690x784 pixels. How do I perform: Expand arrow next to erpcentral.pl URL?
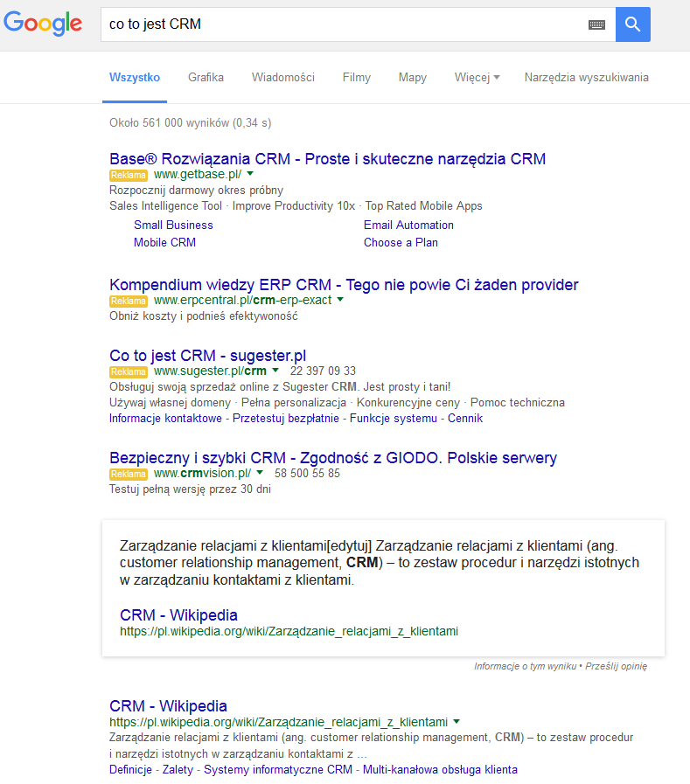click(x=340, y=300)
